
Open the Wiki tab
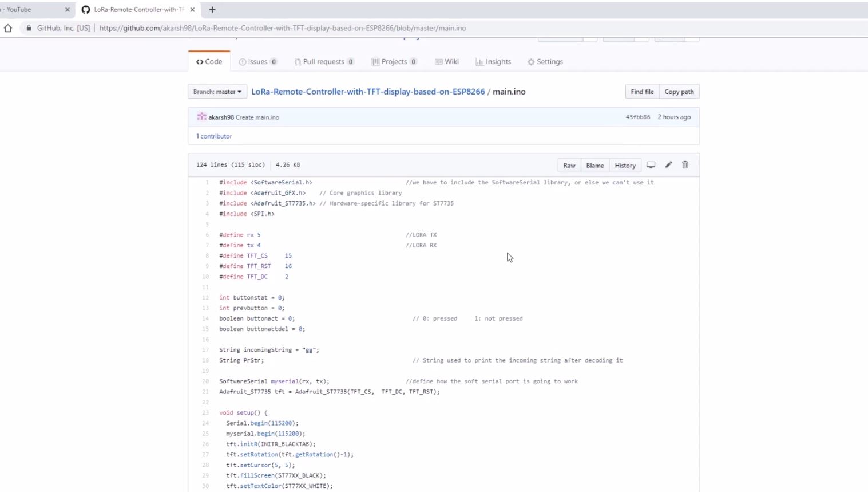click(447, 62)
